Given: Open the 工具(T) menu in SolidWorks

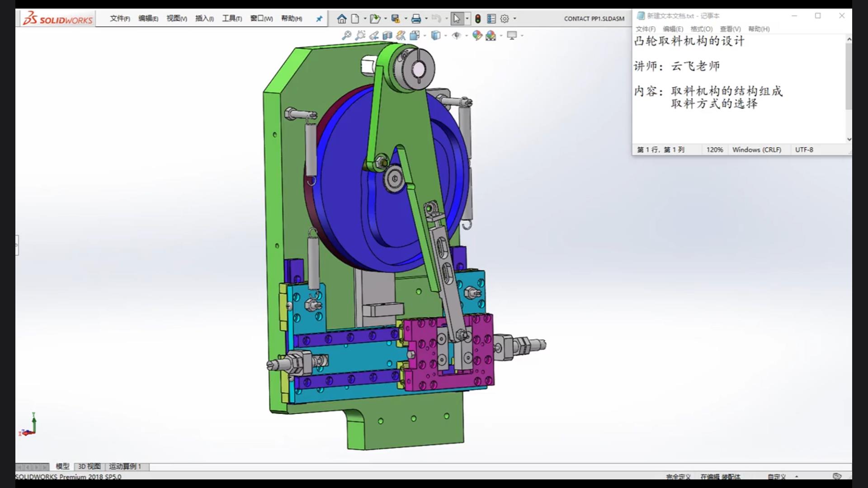Looking at the screenshot, I should [x=232, y=19].
